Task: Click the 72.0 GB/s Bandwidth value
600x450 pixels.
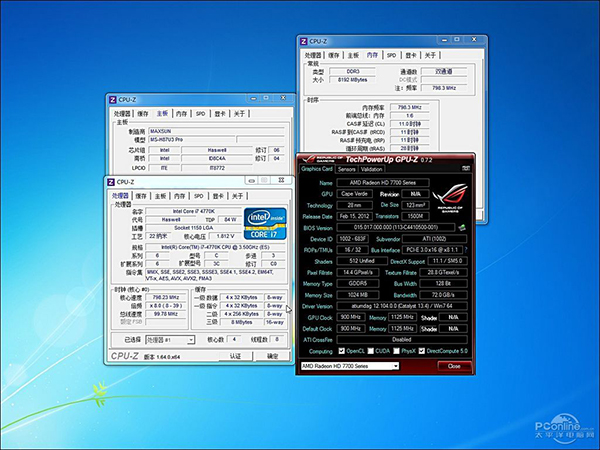Action: pyautogui.click(x=443, y=295)
